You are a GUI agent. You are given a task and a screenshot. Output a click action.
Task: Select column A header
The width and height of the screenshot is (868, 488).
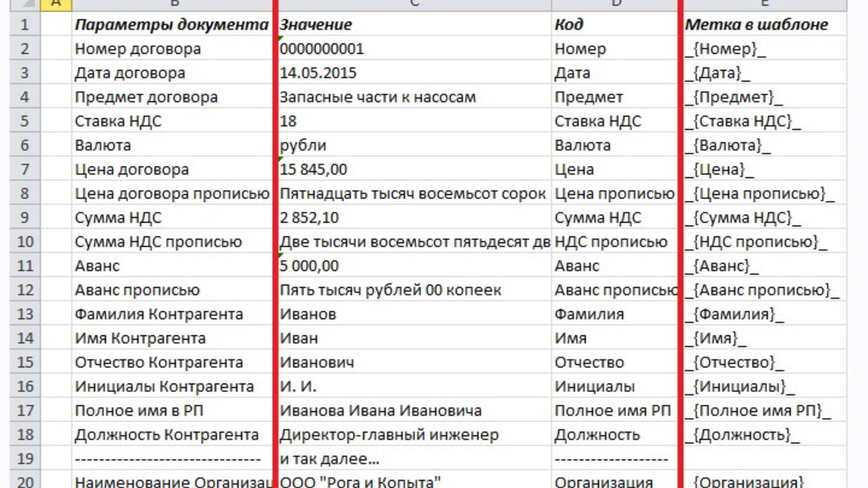[56, 4]
